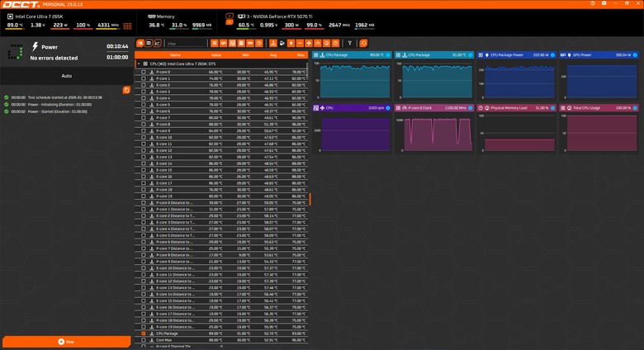The width and height of the screenshot is (644, 350).
Task: Tick the P-core 1 row checkbox
Action: click(144, 78)
